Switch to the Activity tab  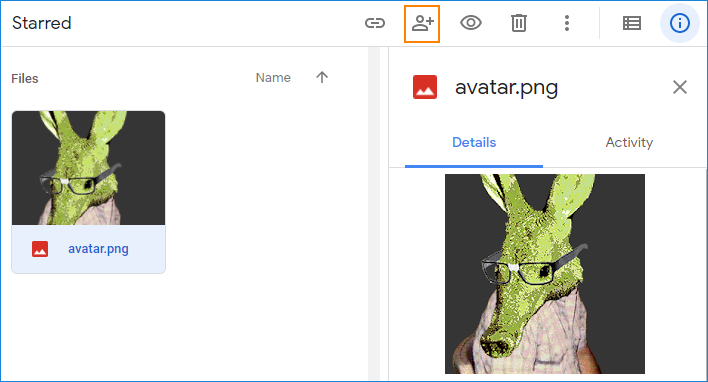pos(629,143)
